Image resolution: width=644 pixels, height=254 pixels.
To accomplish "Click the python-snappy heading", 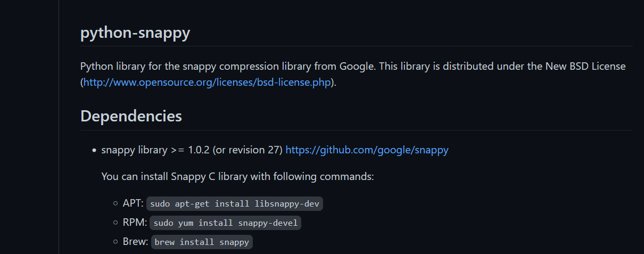I will coord(135,33).
